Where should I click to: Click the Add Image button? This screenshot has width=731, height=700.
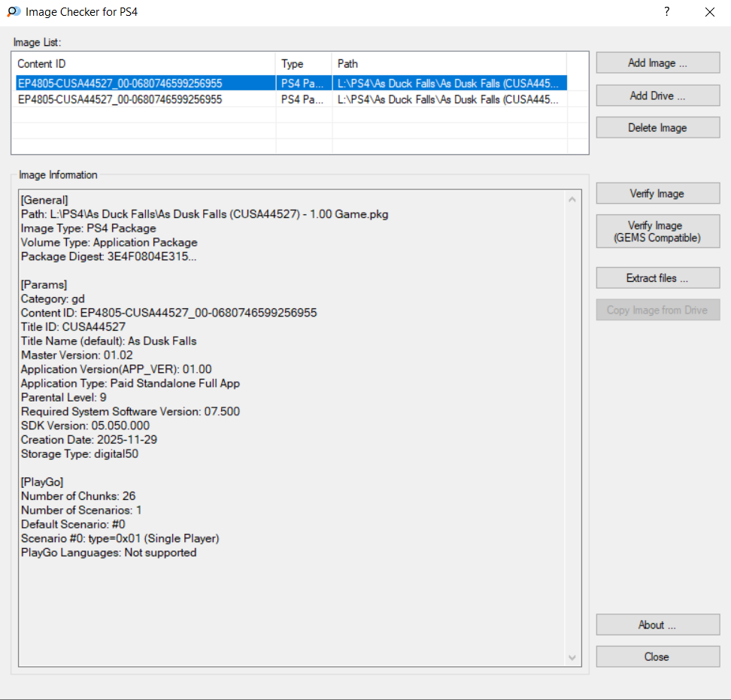(x=657, y=63)
